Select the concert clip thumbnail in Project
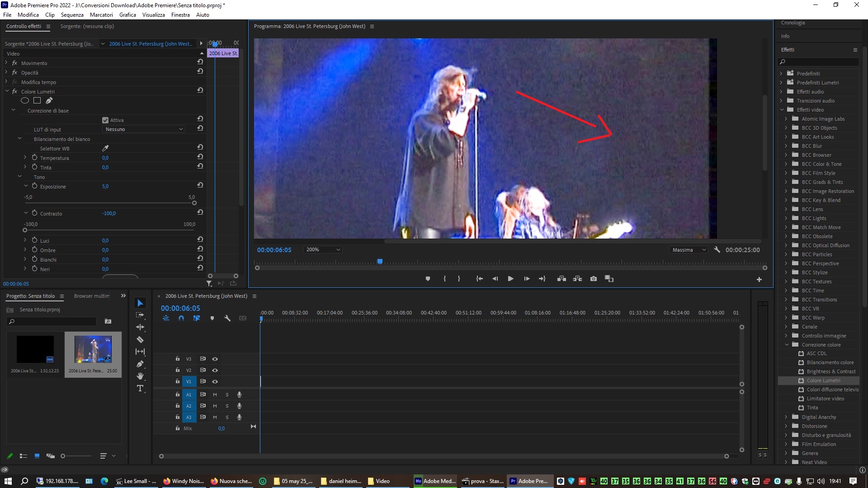 [93, 349]
